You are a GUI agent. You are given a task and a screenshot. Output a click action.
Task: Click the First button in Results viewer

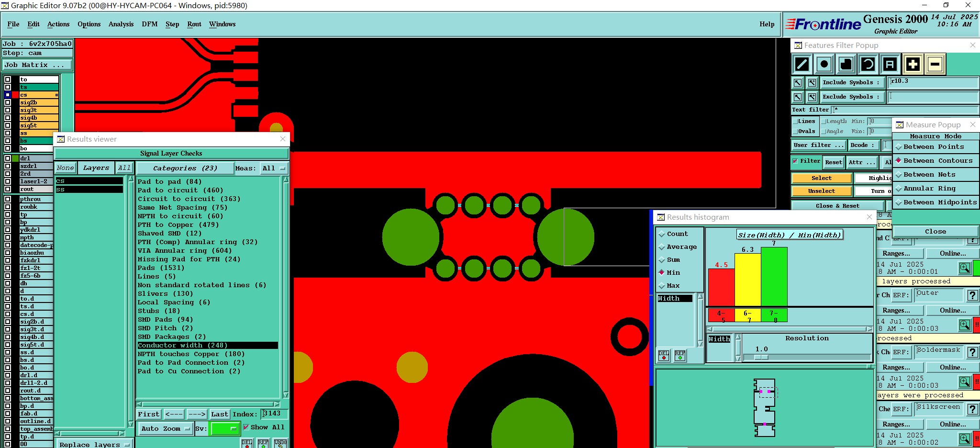[x=149, y=414]
